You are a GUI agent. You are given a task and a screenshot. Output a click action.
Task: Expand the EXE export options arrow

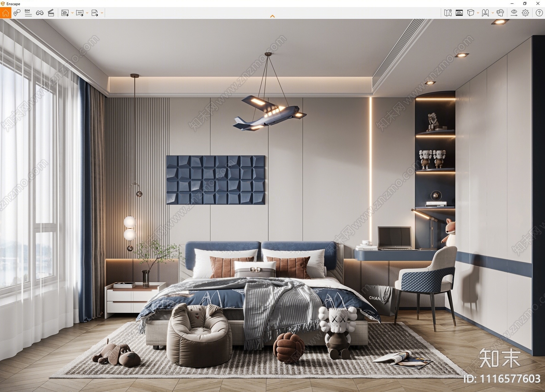tap(102, 13)
